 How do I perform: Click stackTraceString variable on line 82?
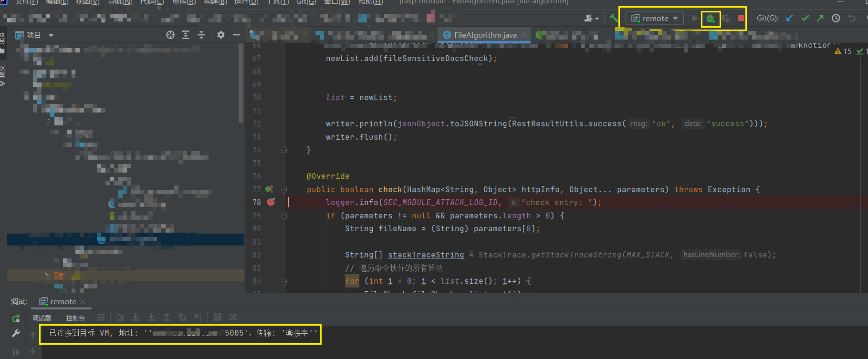426,255
